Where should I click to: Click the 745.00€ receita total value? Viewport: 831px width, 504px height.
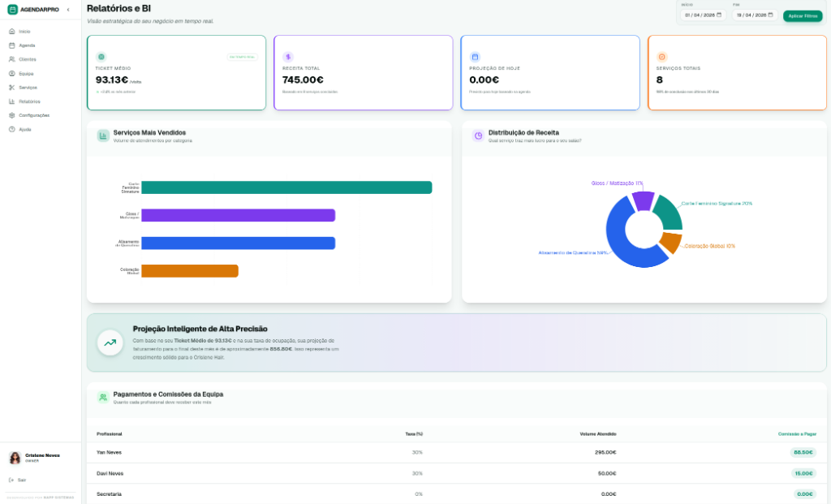[x=303, y=80]
